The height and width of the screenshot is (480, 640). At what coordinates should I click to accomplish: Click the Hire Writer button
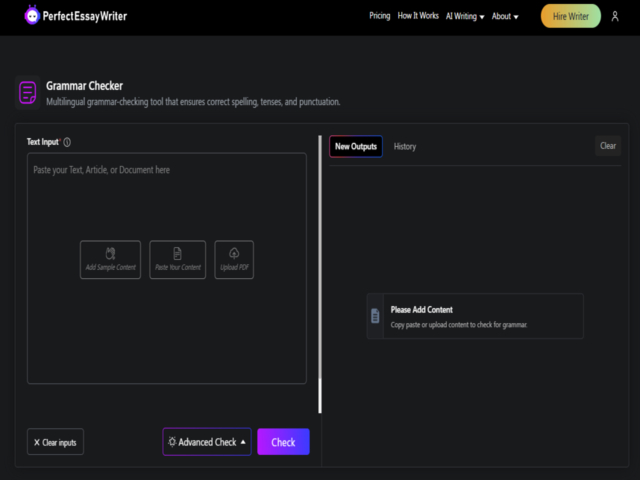pyautogui.click(x=571, y=16)
